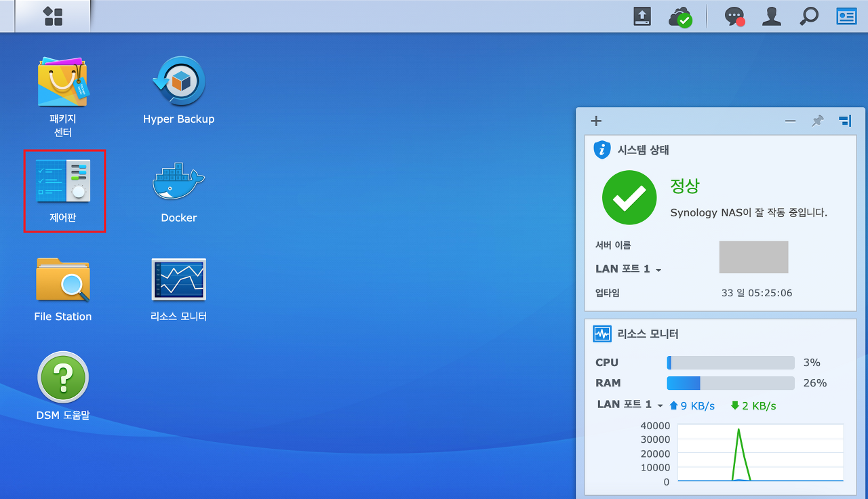The image size is (868, 499).
Task: Click the 정상 status text
Action: coord(684,186)
